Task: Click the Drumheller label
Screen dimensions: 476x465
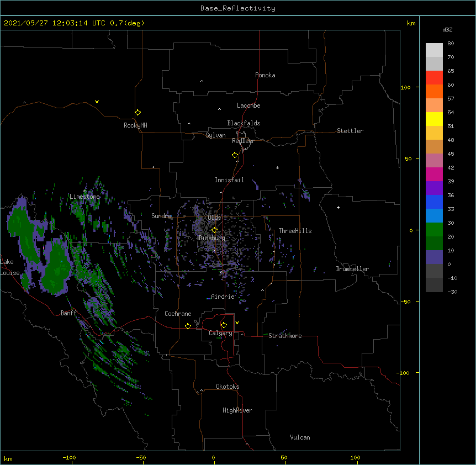Action: [352, 269]
